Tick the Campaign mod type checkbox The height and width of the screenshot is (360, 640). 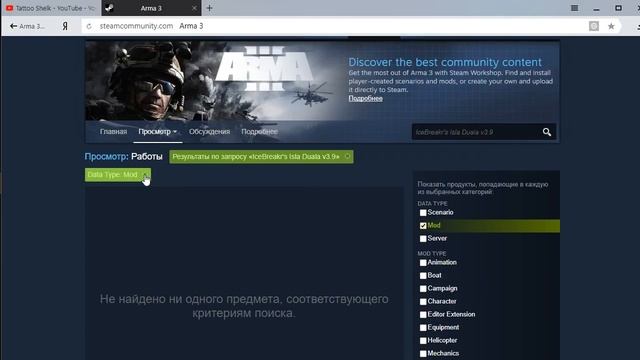(423, 289)
